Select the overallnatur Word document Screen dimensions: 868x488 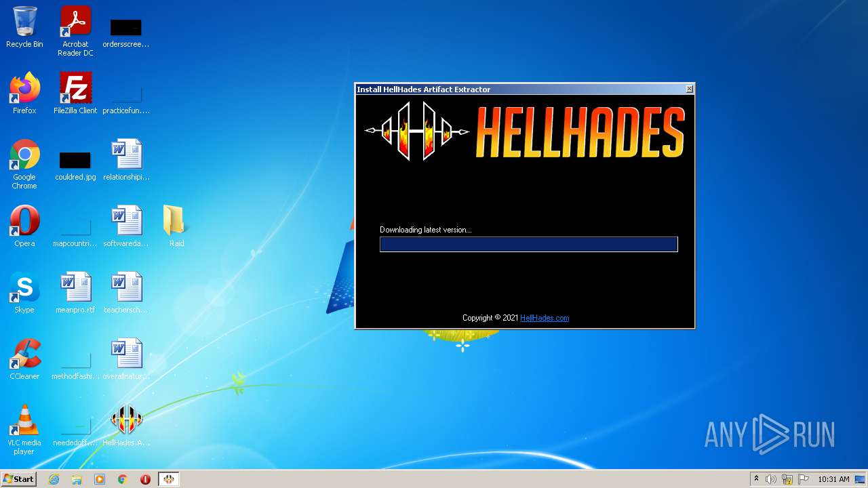click(x=126, y=359)
